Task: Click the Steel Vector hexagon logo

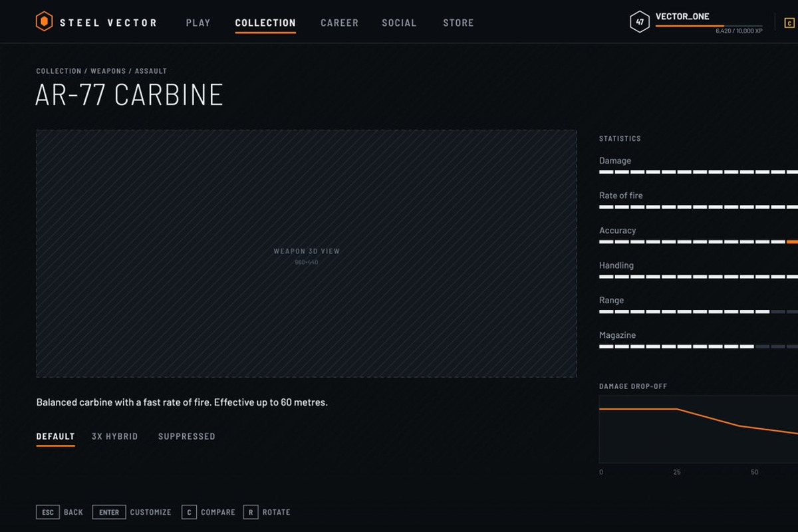Action: coord(44,22)
